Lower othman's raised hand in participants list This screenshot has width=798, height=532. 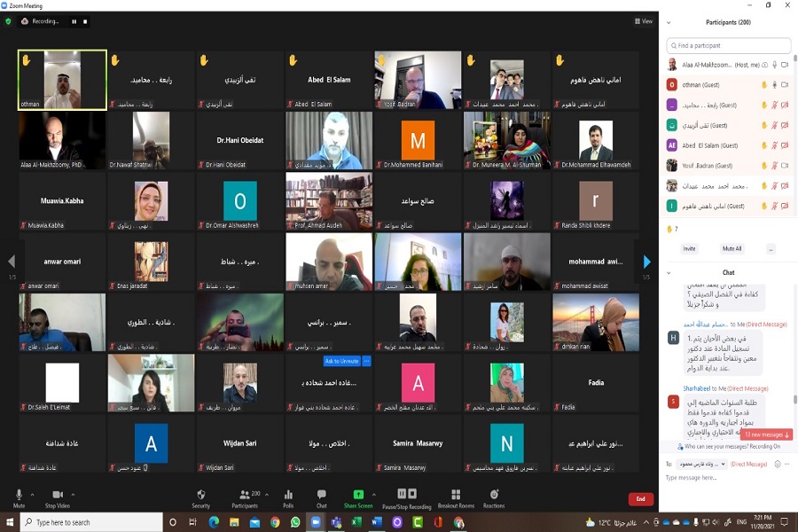[764, 85]
